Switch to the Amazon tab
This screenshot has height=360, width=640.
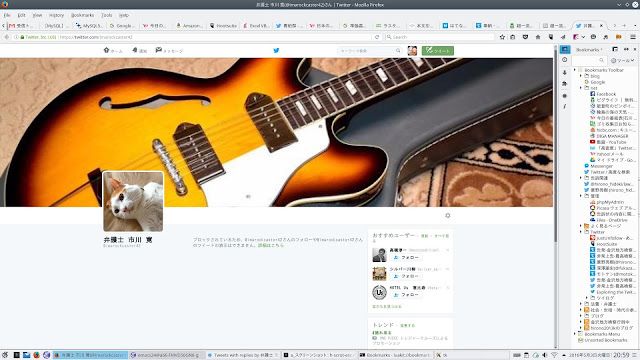click(189, 25)
